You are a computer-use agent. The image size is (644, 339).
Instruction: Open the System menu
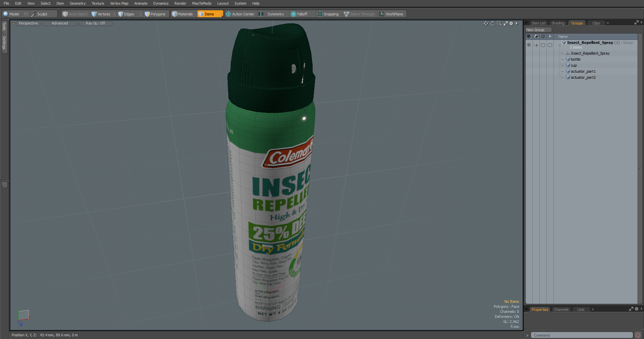(240, 3)
